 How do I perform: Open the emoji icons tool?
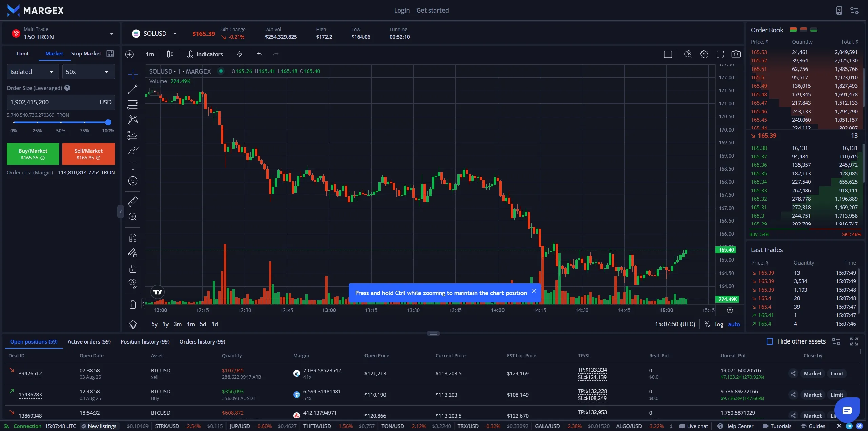[x=133, y=181]
